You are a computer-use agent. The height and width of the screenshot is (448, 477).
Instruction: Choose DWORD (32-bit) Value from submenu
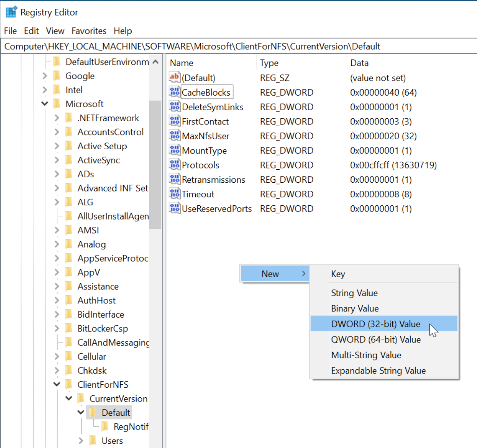[x=376, y=324]
